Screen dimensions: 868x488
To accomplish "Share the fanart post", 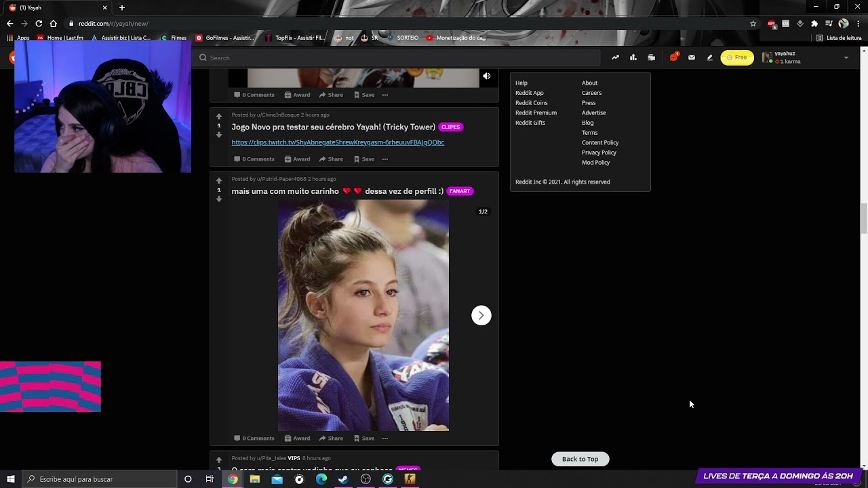I will (x=331, y=439).
